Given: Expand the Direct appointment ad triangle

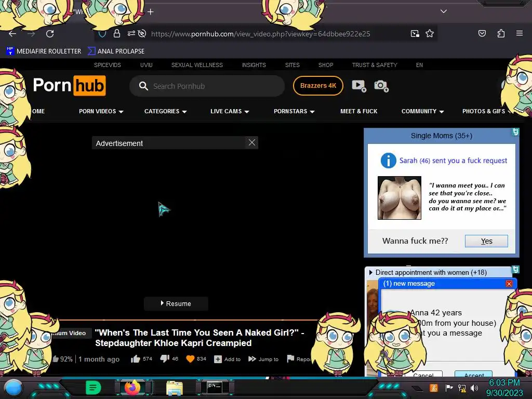Looking at the screenshot, I should pos(371,272).
